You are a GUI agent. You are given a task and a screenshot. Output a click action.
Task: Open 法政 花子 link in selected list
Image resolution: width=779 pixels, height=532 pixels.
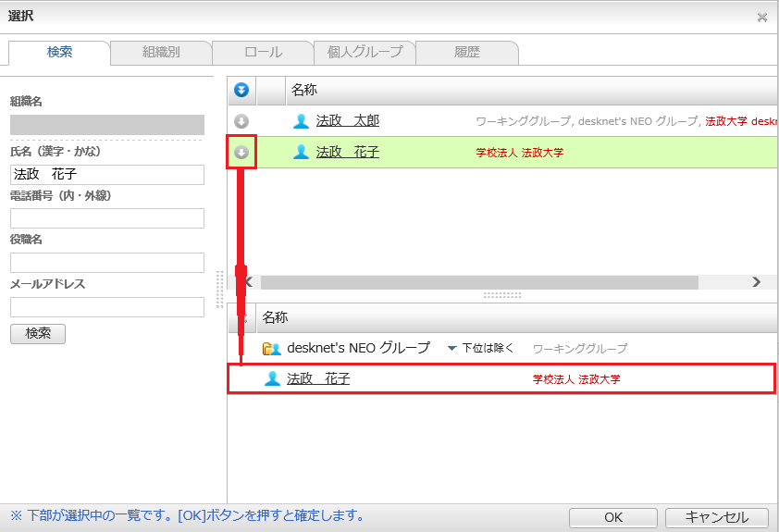[x=318, y=379]
